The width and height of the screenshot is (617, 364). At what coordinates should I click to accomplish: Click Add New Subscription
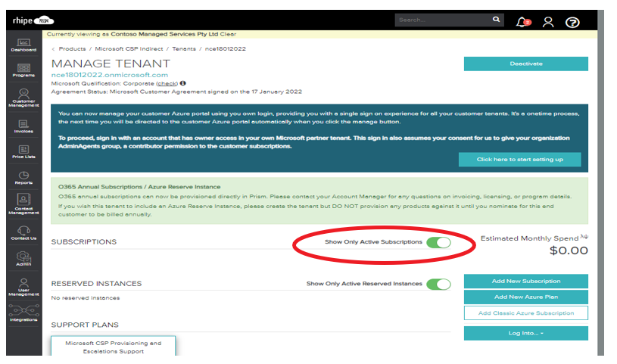pos(525,282)
